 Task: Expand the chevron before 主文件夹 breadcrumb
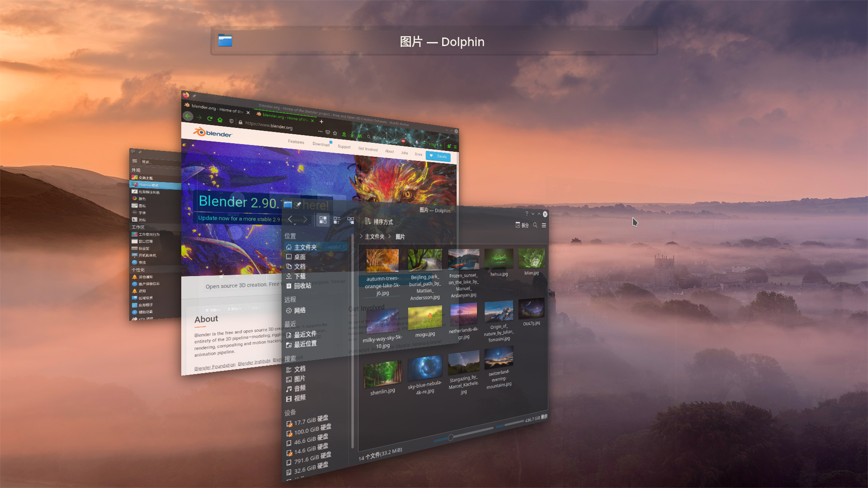point(361,236)
